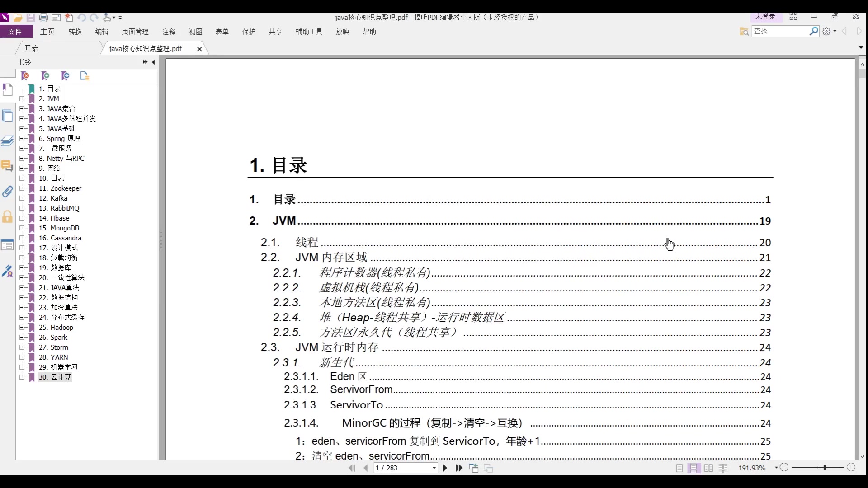Open the page number dropdown in status bar
Screen dimensions: 868x488
pyautogui.click(x=433, y=468)
